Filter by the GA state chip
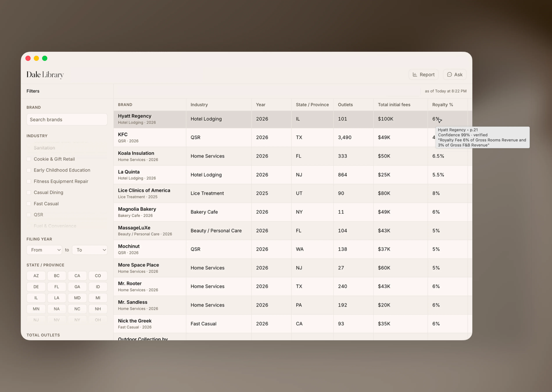 pyautogui.click(x=77, y=287)
